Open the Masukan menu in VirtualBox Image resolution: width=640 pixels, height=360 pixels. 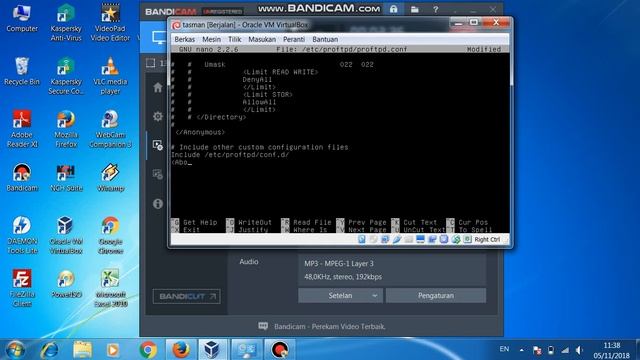(262, 39)
